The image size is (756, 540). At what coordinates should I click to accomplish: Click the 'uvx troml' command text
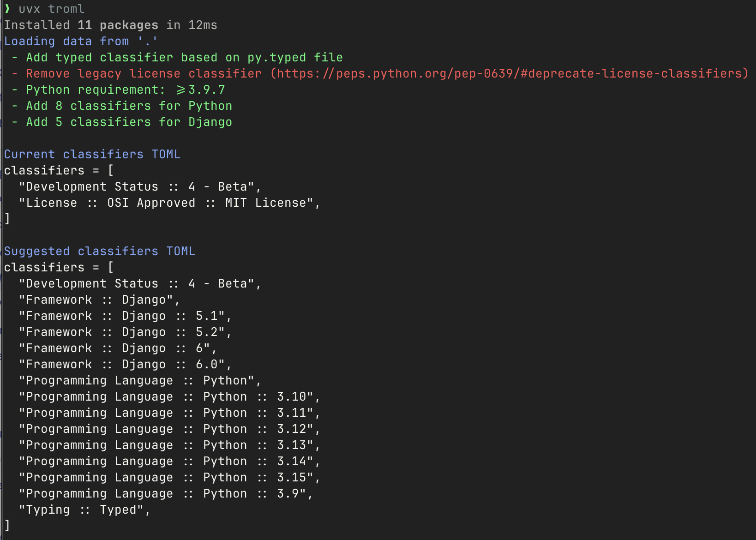52,9
